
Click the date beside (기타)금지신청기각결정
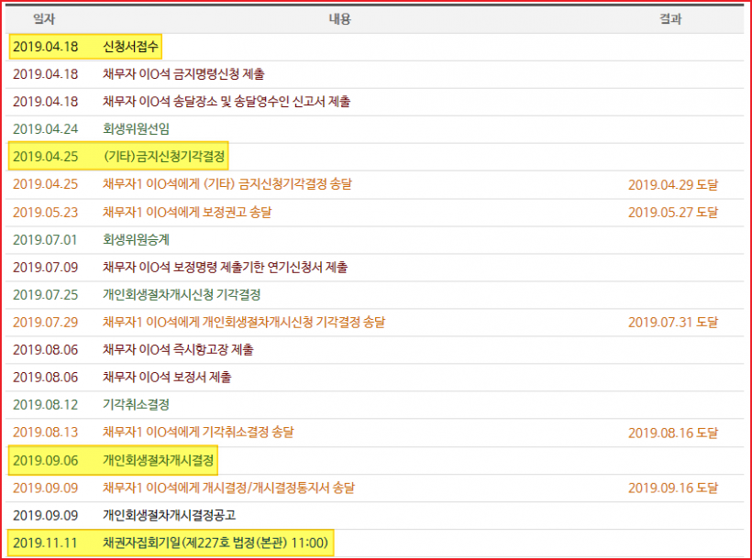tap(45, 157)
